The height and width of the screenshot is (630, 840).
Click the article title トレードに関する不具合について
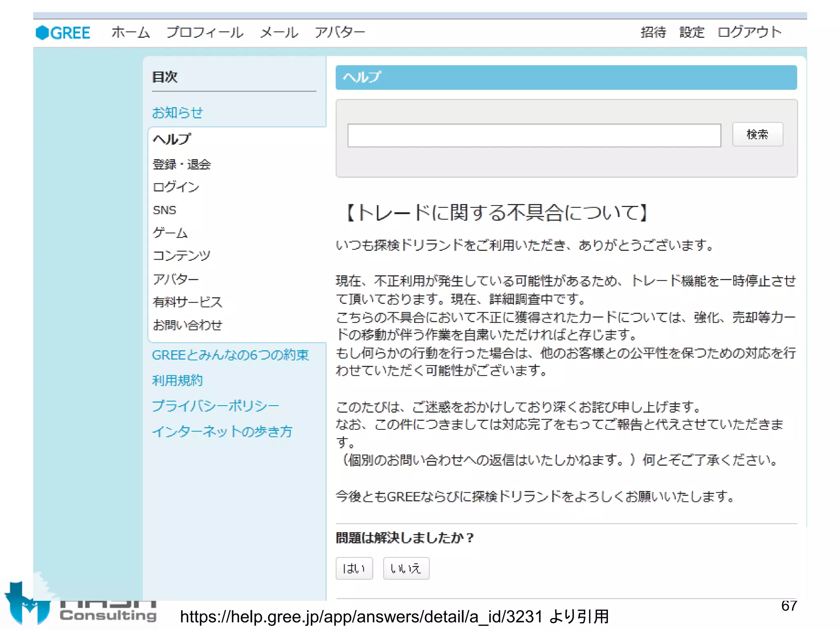tap(497, 213)
